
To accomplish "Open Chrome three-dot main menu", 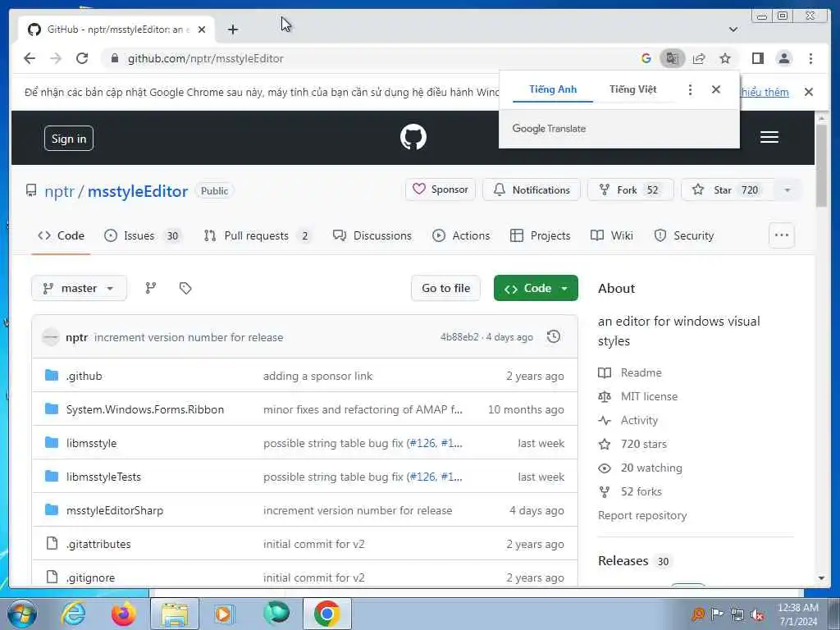I will coord(810,58).
